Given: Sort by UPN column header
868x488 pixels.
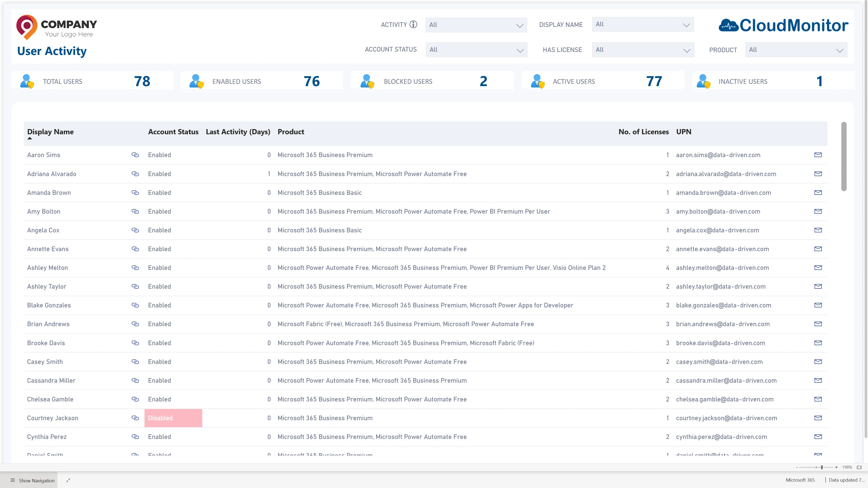Looking at the screenshot, I should pos(684,132).
